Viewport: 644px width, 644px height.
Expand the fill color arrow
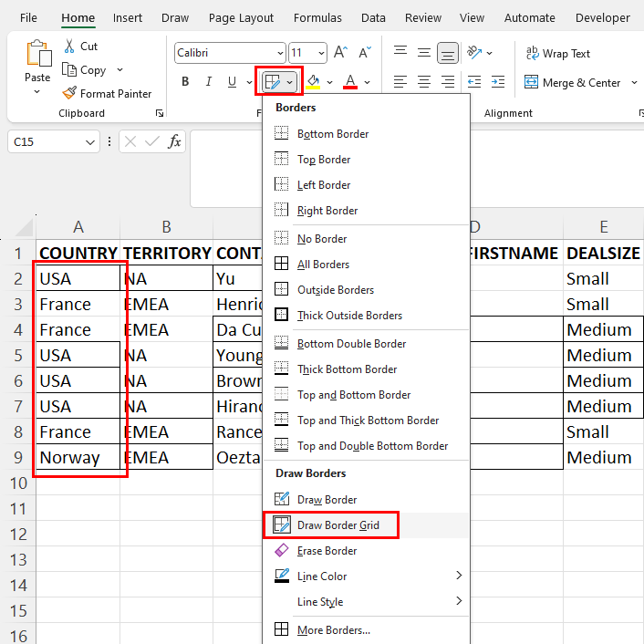pos(329,82)
